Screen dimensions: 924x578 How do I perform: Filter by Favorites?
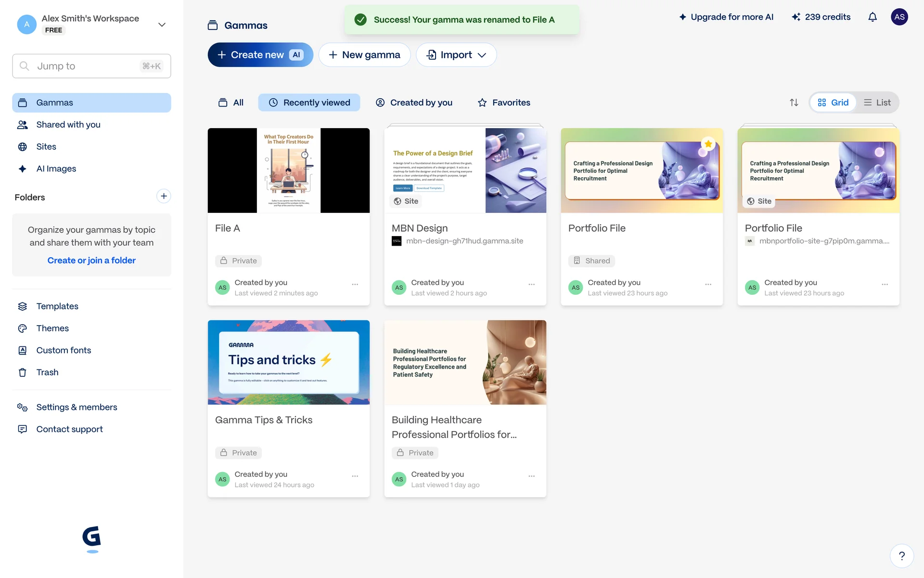(x=504, y=103)
